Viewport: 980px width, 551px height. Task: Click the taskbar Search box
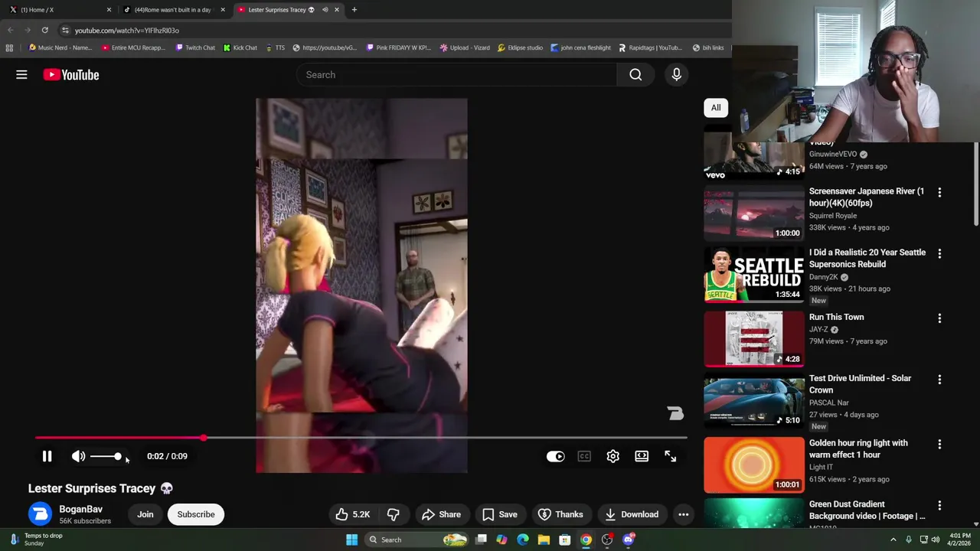pos(416,540)
